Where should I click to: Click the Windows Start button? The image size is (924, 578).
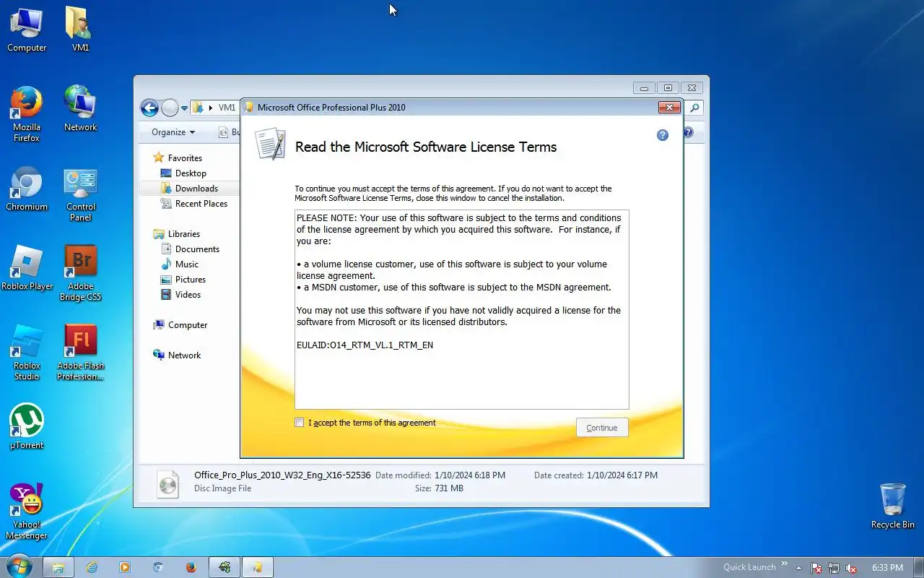[19, 567]
